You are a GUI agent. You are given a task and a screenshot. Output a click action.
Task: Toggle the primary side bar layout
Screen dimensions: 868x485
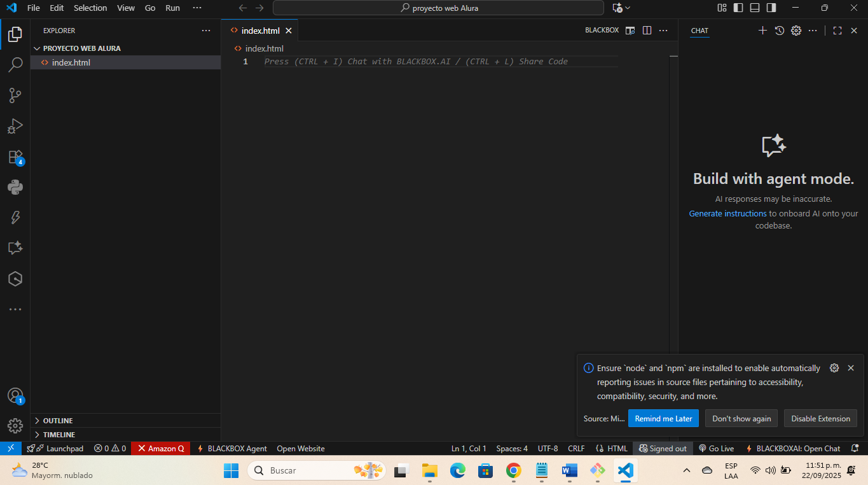click(738, 8)
